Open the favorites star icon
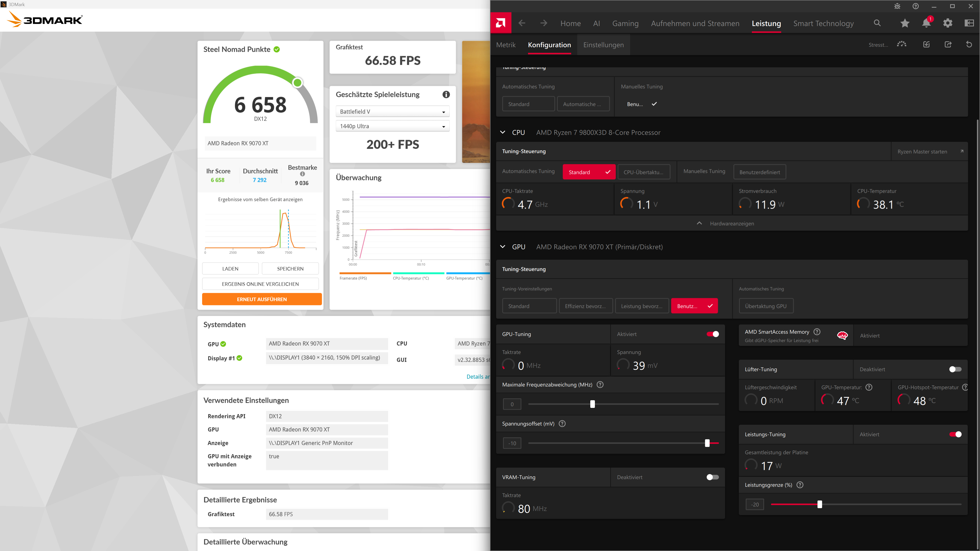 905,23
